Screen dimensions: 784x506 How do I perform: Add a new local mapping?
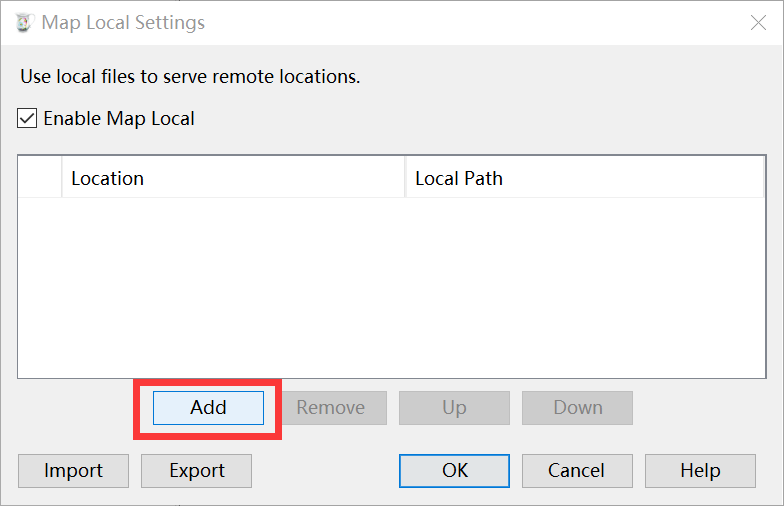(x=208, y=408)
